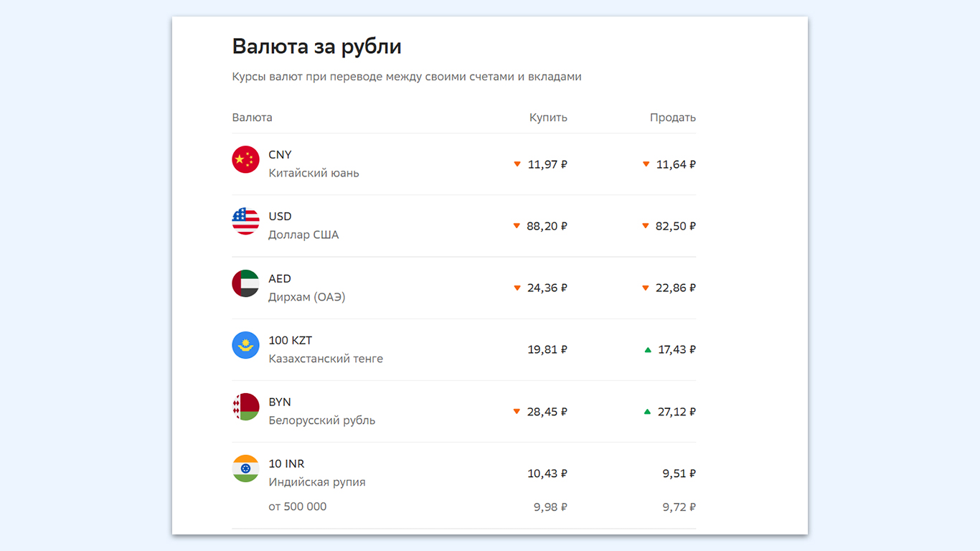This screenshot has width=980, height=551.
Task: Click the Купить column header
Action: click(x=548, y=118)
